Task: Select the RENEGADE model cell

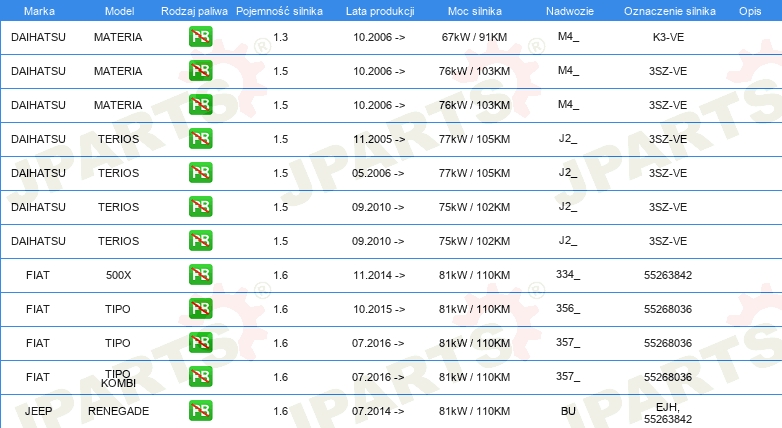Action: [x=118, y=411]
